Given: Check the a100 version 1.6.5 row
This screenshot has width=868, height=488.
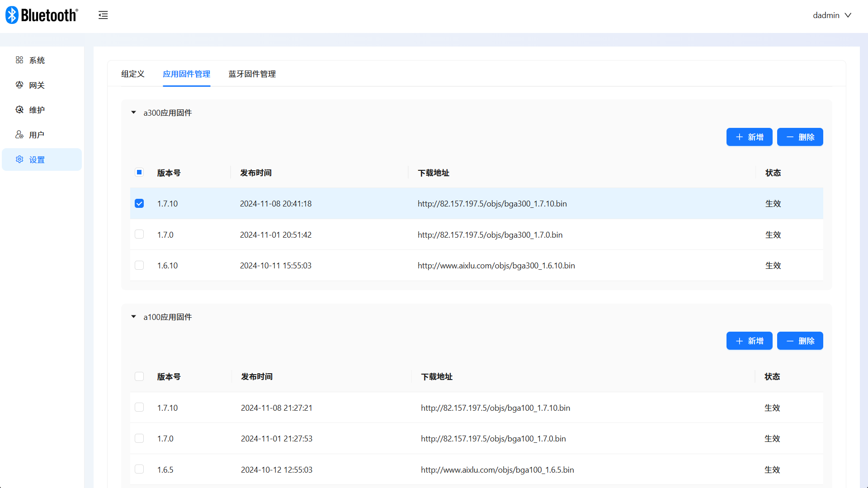Looking at the screenshot, I should click(x=139, y=469).
